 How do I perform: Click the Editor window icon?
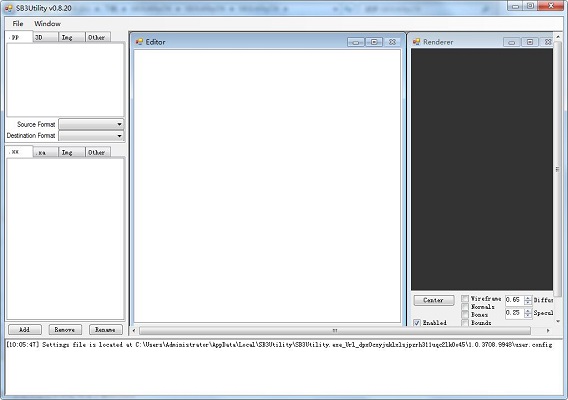pyautogui.click(x=139, y=42)
